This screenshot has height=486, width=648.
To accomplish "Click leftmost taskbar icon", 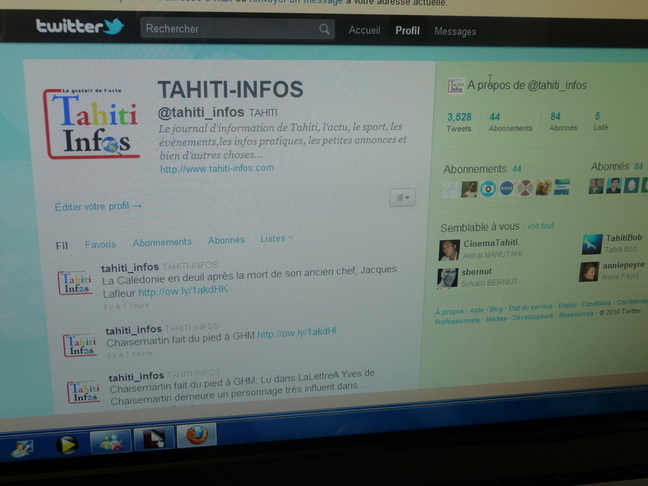I will click(22, 449).
